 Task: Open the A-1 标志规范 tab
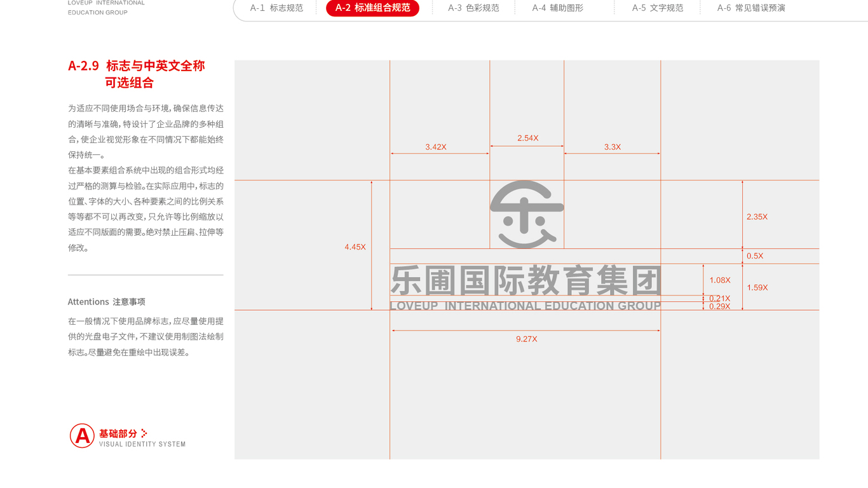tap(276, 8)
